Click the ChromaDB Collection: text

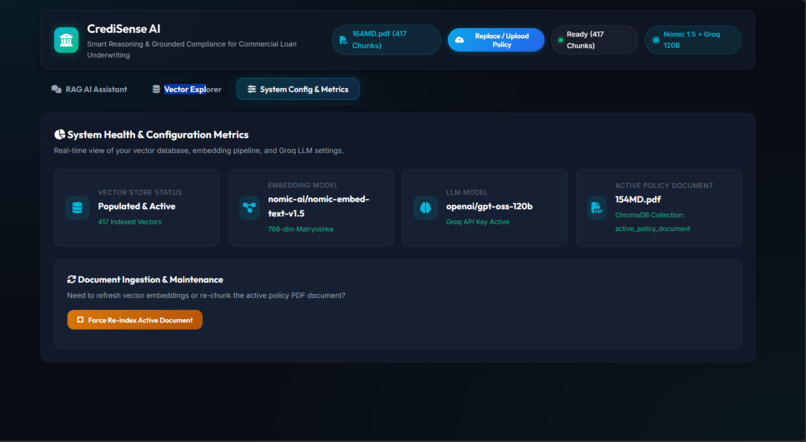coord(650,215)
